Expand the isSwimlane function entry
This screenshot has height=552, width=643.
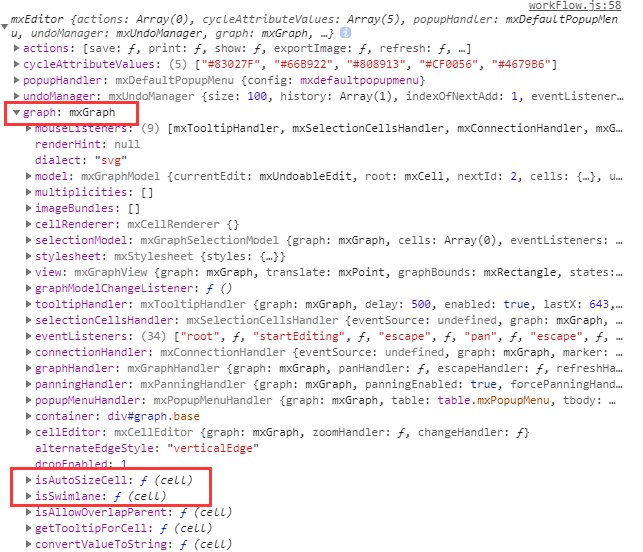click(x=28, y=496)
